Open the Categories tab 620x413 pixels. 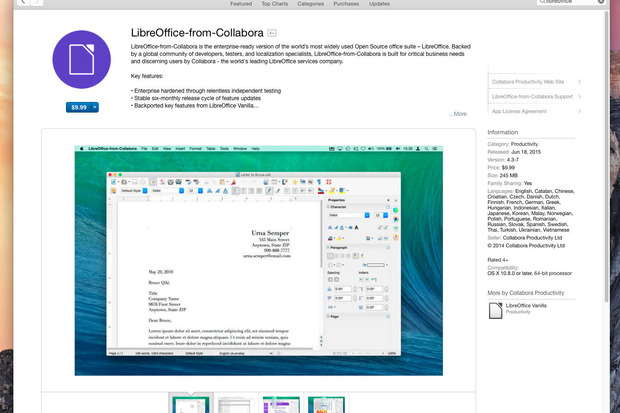coord(310,4)
